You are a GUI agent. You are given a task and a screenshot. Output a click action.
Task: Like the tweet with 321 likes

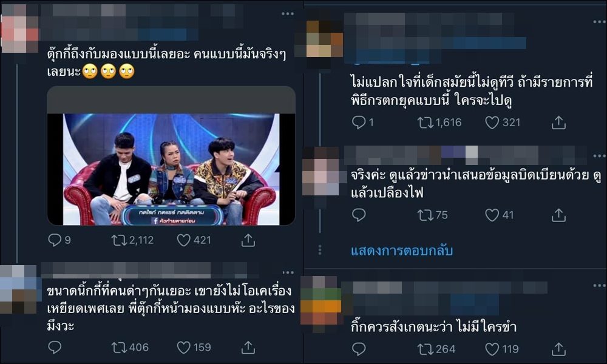(492, 123)
